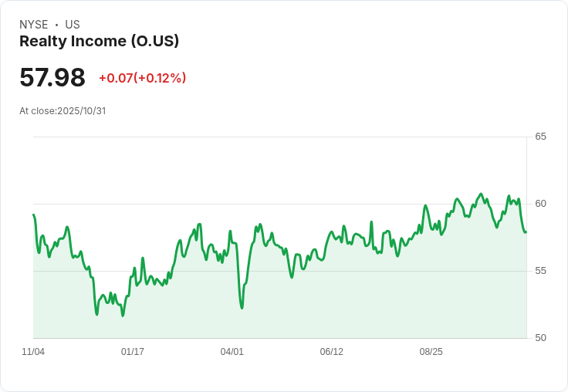Image resolution: width=568 pixels, height=392 pixels.
Task: Click the 55 y-axis price label
Action: click(540, 271)
